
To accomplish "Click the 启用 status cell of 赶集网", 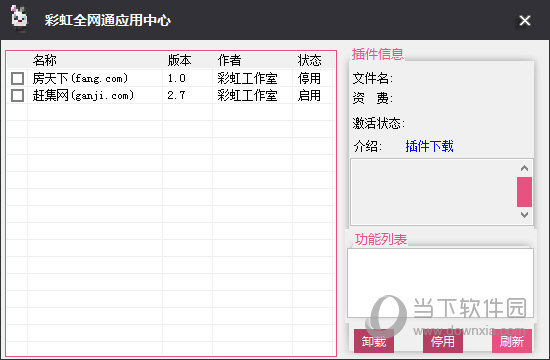I will [309, 95].
